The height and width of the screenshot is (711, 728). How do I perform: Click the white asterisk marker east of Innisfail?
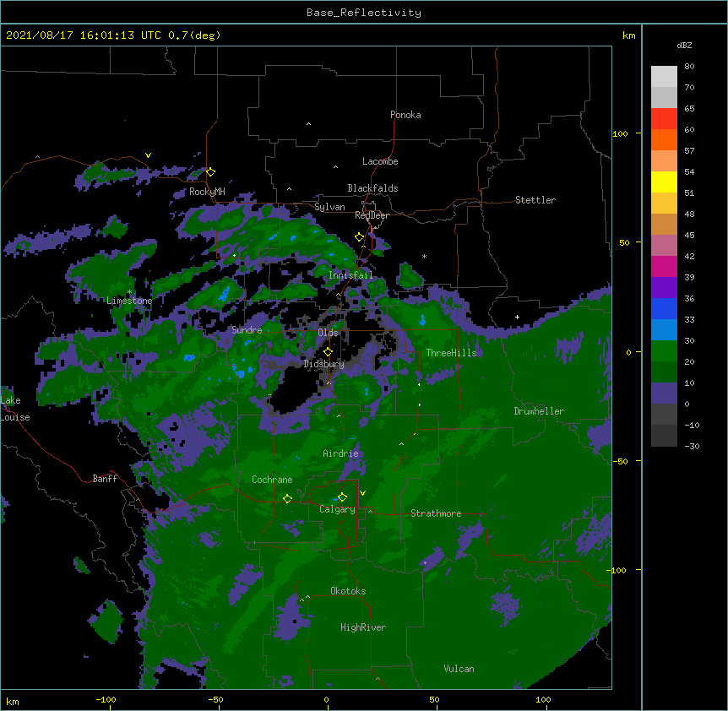[x=424, y=256]
